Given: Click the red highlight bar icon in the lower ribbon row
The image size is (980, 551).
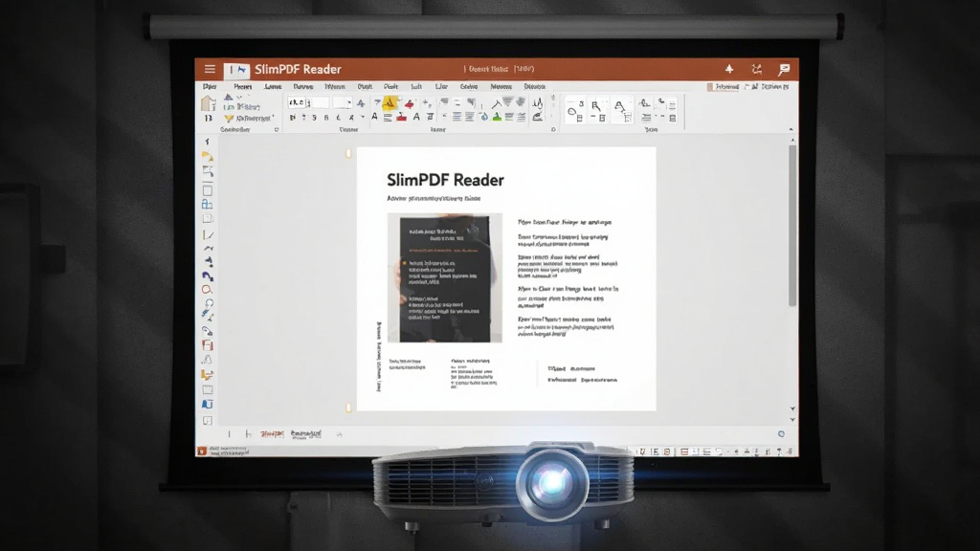Looking at the screenshot, I should point(401,117).
